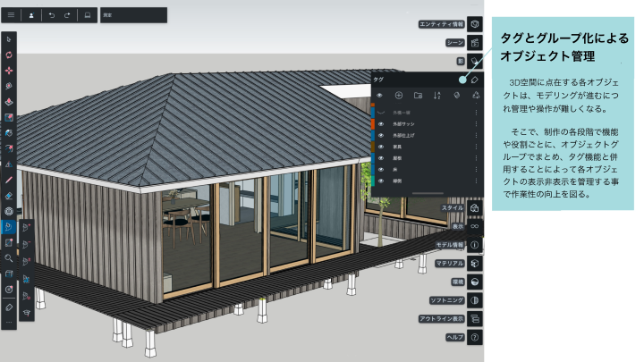This screenshot has width=644, height=362.
Task: Click the device display icon in top bar
Action: click(88, 15)
